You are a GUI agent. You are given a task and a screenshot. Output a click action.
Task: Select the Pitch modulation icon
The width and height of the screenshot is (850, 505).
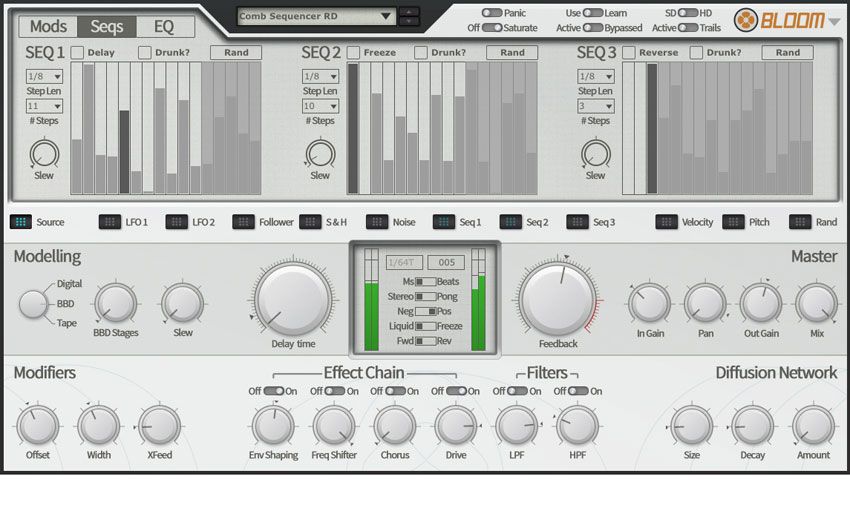tap(733, 222)
